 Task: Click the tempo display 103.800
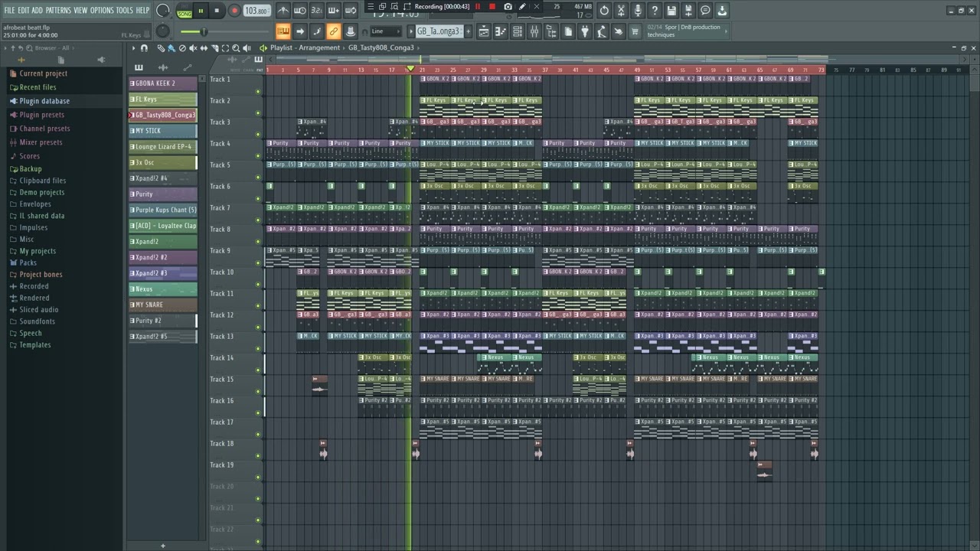(256, 11)
